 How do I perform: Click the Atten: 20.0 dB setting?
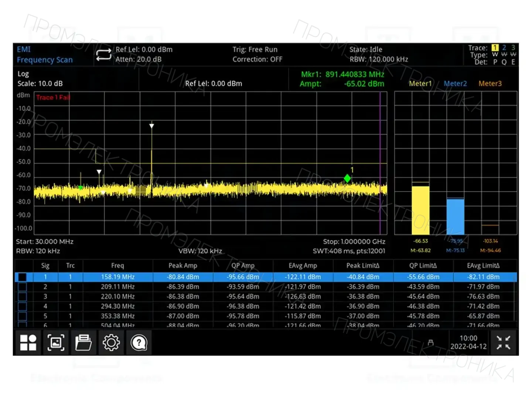click(139, 59)
